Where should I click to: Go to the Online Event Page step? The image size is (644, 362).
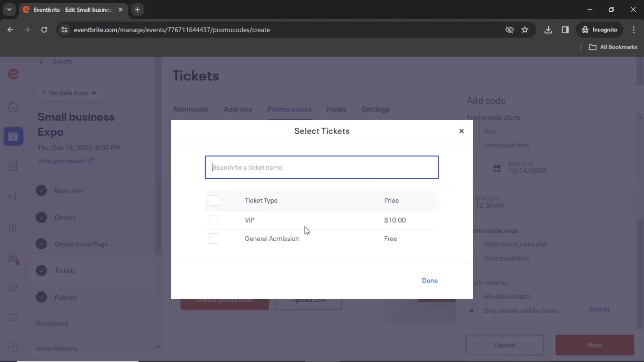click(x=81, y=244)
